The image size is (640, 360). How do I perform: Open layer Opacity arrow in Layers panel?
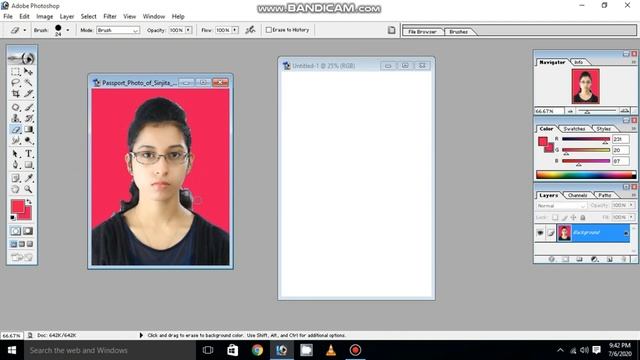pyautogui.click(x=632, y=205)
